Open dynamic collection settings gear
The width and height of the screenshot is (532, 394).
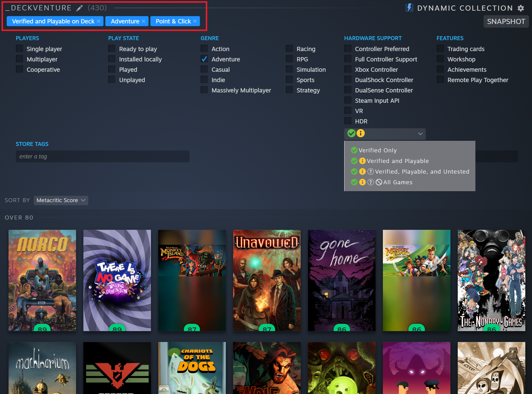click(521, 8)
